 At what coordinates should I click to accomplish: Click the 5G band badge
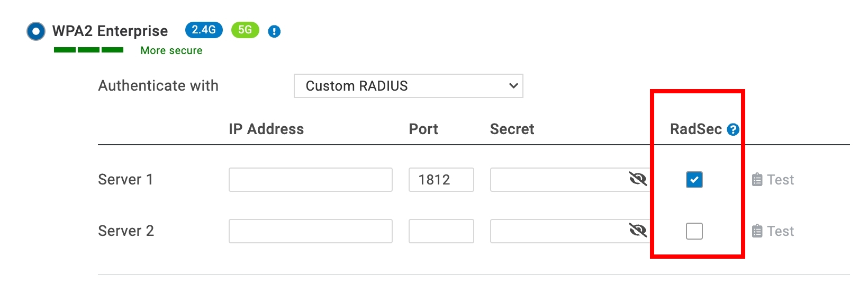tap(245, 30)
